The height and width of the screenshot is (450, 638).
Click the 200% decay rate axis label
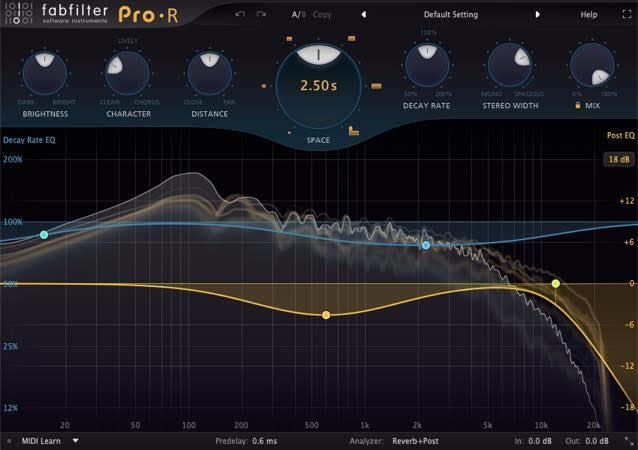(x=13, y=159)
